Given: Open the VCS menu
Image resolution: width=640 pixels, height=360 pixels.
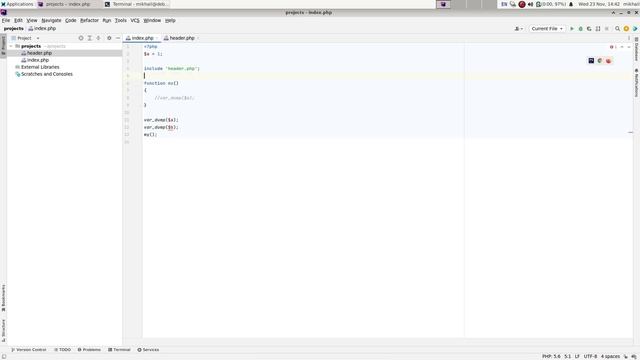Looking at the screenshot, I should click(x=135, y=20).
